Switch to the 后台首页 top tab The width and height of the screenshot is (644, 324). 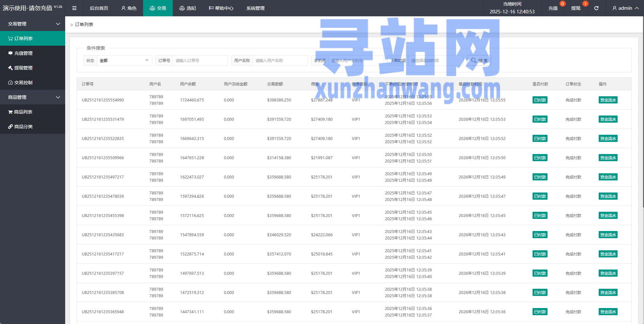[99, 8]
